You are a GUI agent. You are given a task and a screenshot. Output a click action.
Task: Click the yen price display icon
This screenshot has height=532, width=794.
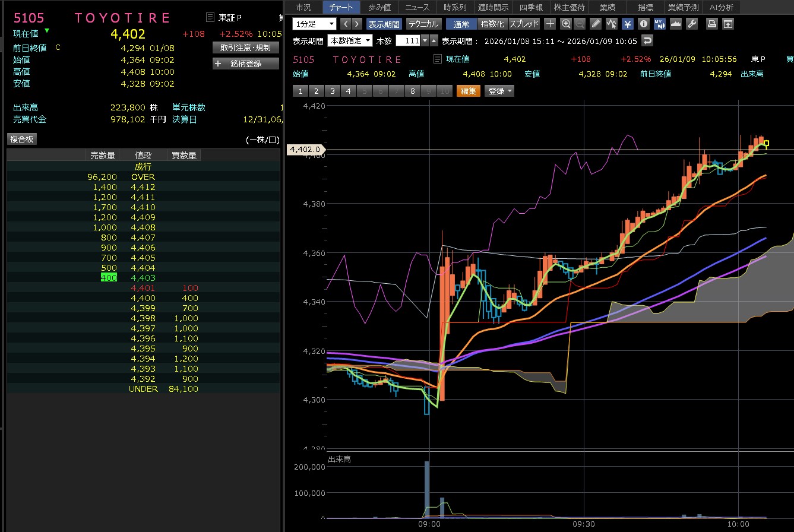pyautogui.click(x=628, y=24)
